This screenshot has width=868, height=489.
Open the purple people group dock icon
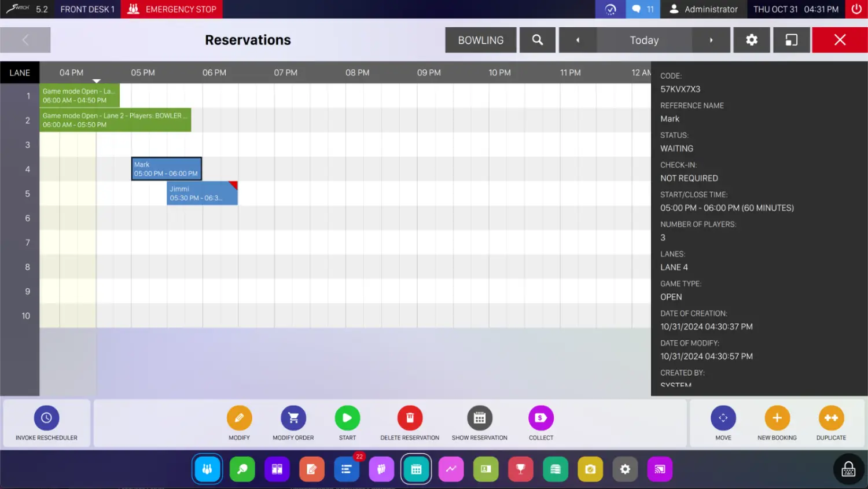381,469
